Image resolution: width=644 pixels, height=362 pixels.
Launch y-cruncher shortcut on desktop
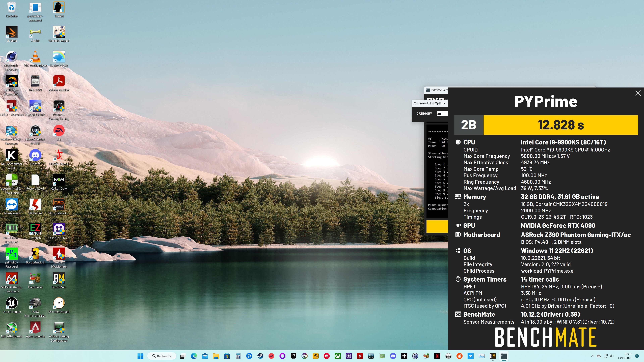tap(35, 12)
